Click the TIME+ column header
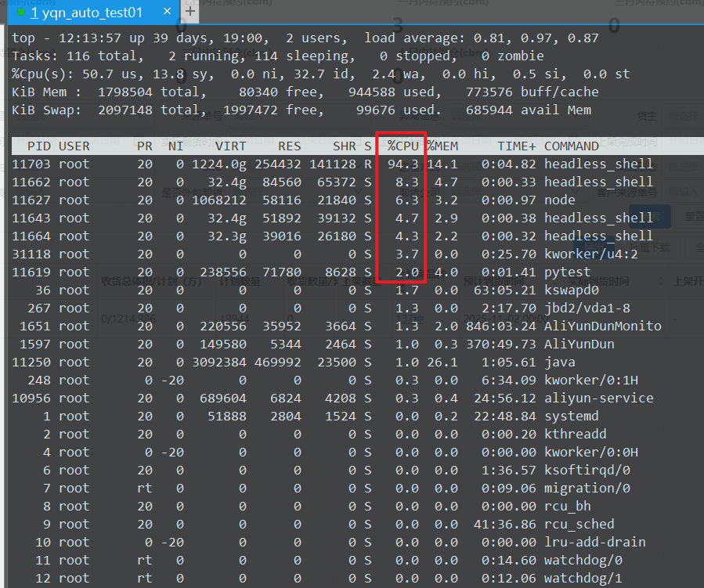This screenshot has height=588, width=704. tap(517, 146)
